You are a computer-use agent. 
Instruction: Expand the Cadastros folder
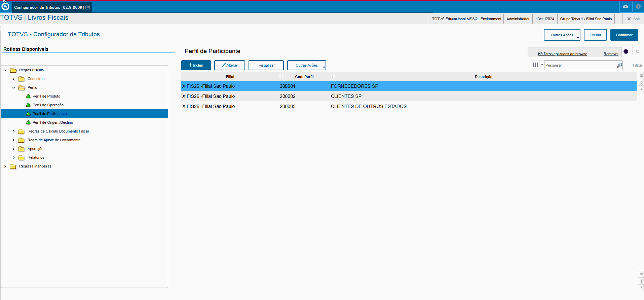tap(14, 79)
